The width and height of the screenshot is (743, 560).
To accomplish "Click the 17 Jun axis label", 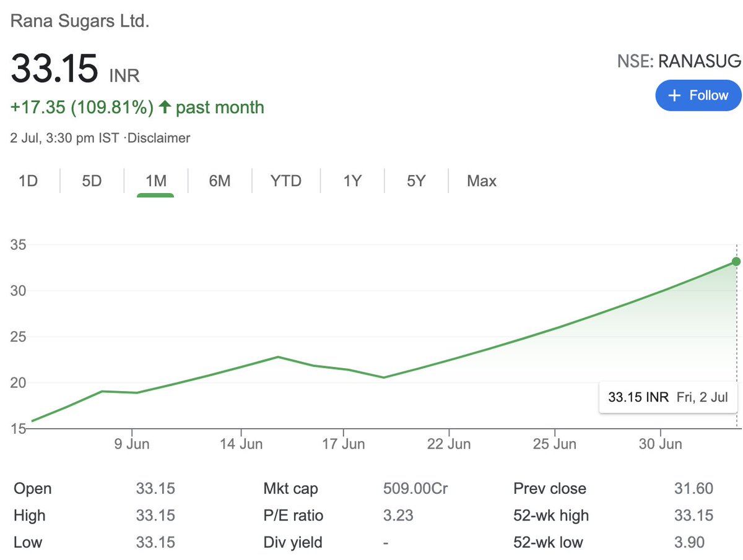I will click(344, 444).
